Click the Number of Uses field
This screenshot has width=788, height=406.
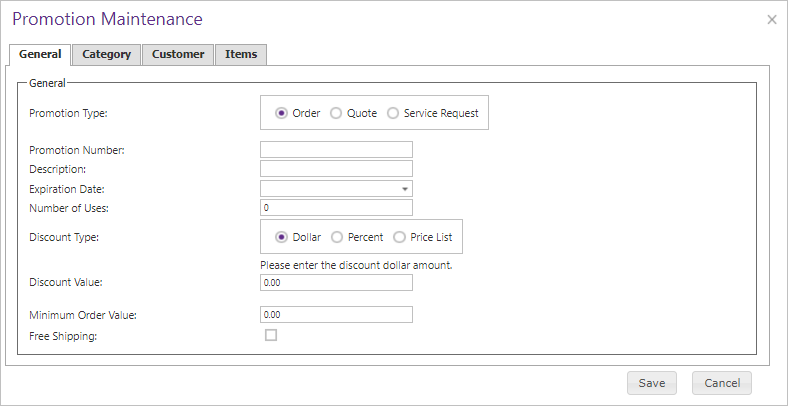(336, 208)
